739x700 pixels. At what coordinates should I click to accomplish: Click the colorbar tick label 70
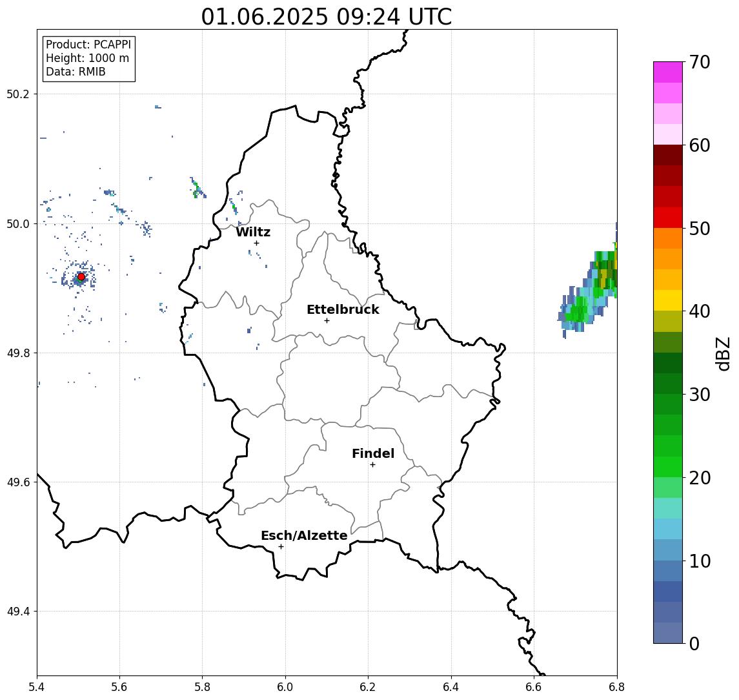tap(700, 62)
